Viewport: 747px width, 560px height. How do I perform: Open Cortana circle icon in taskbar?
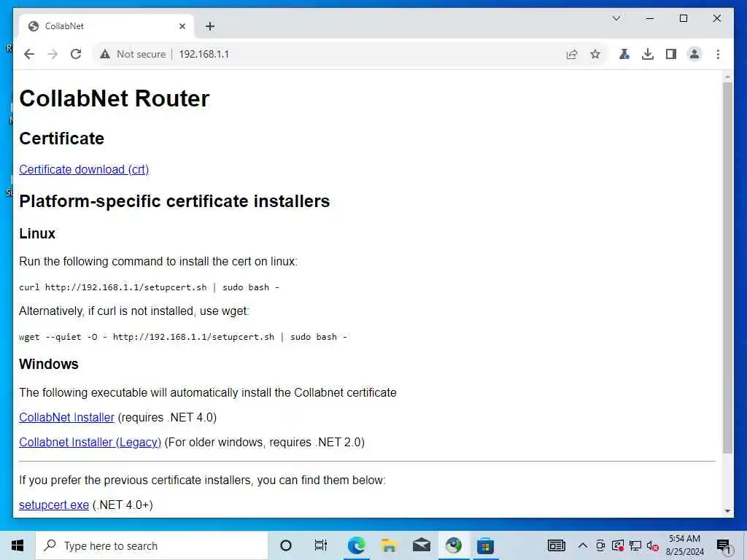coord(286,545)
